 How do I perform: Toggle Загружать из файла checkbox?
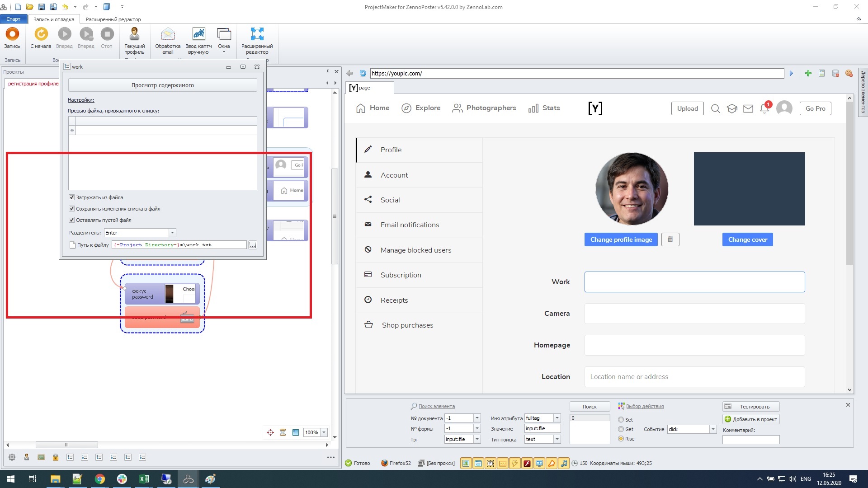pyautogui.click(x=71, y=197)
